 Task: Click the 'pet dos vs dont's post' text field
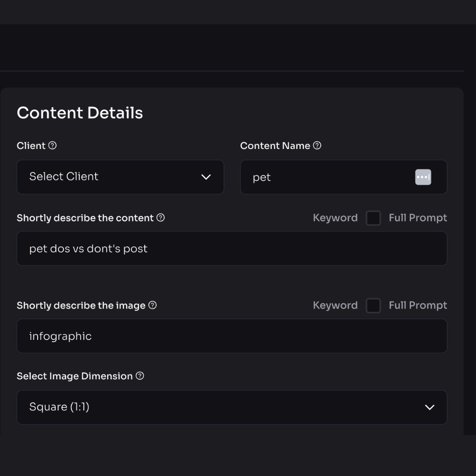point(232,248)
